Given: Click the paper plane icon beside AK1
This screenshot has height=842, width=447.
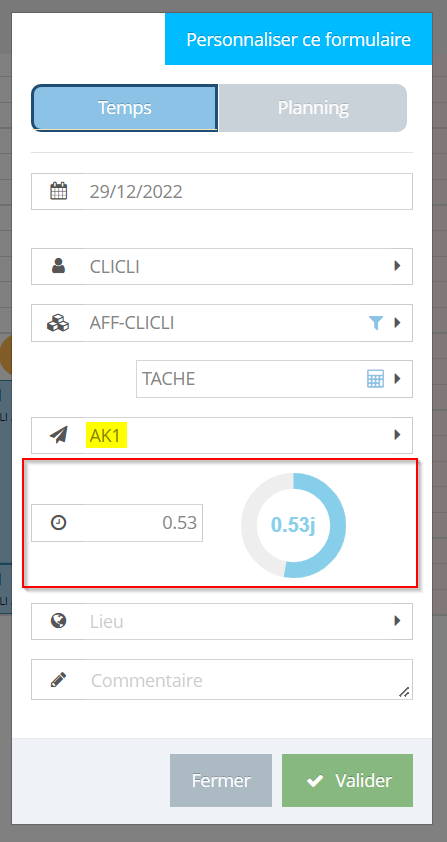Looking at the screenshot, I should click(x=58, y=435).
